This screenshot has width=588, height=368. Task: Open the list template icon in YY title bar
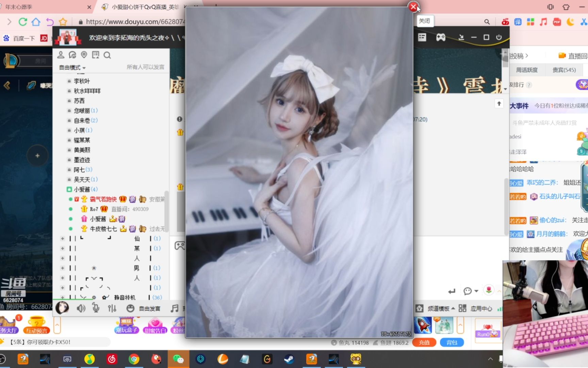(x=422, y=37)
